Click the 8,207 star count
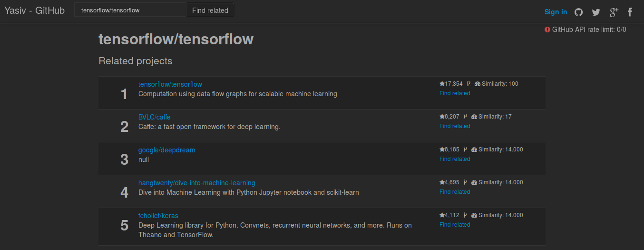The image size is (644, 250). click(x=452, y=117)
